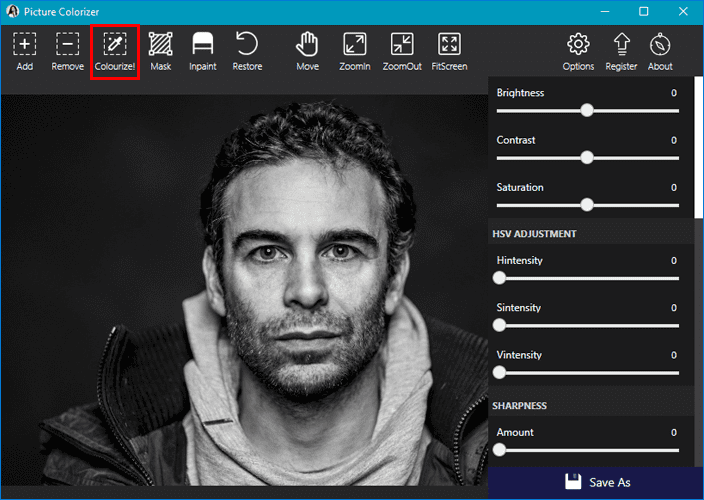704x500 pixels.
Task: Click the Sintensity label
Action: [519, 307]
